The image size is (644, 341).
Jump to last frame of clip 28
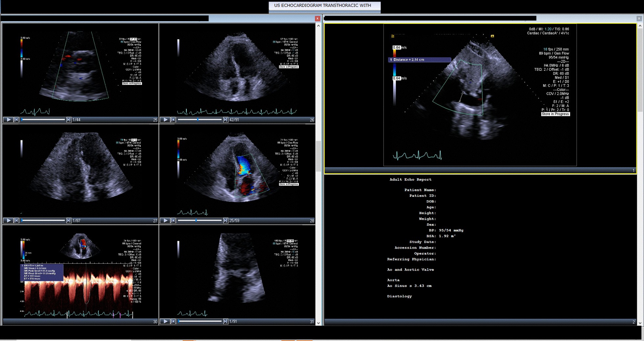226,221
